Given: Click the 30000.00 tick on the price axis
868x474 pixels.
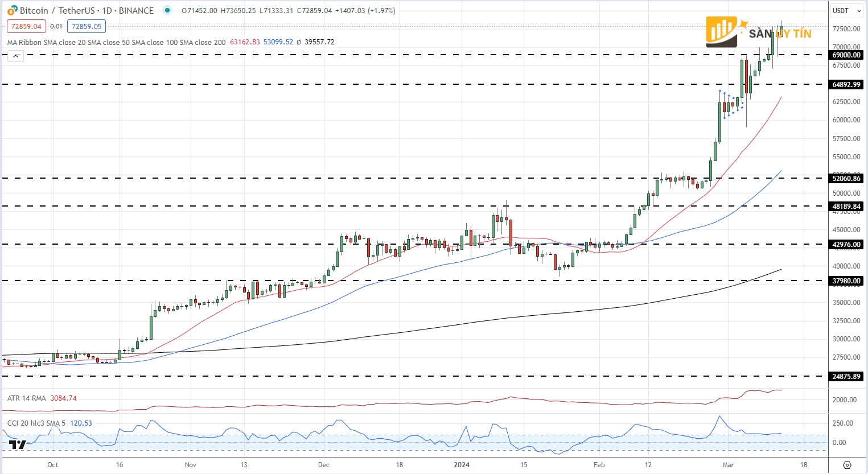Looking at the screenshot, I should click(x=846, y=339).
